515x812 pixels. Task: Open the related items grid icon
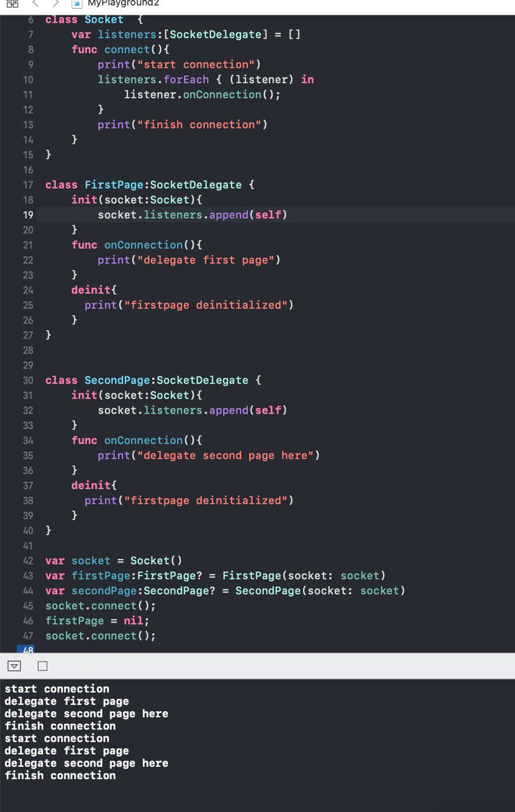coord(12,3)
